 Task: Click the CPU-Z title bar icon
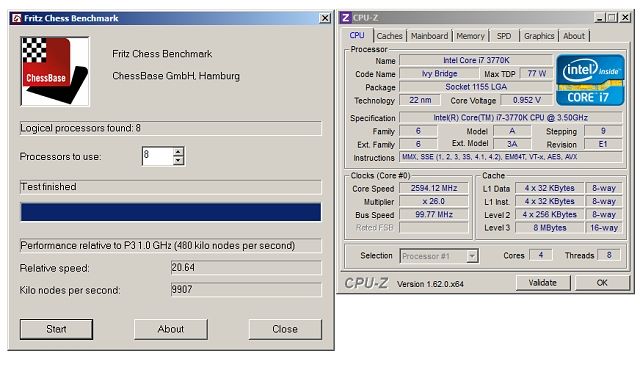345,18
